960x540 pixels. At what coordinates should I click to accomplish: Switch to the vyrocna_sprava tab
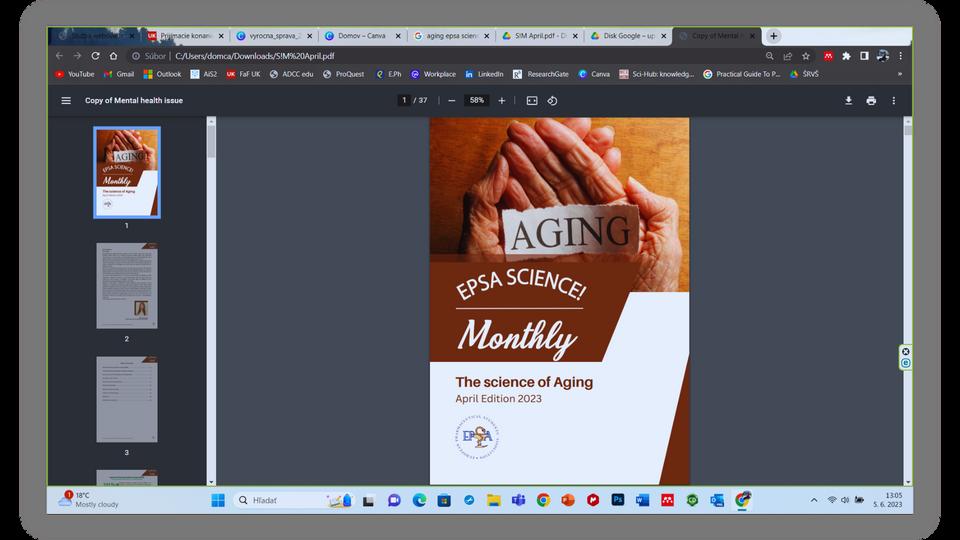274,36
